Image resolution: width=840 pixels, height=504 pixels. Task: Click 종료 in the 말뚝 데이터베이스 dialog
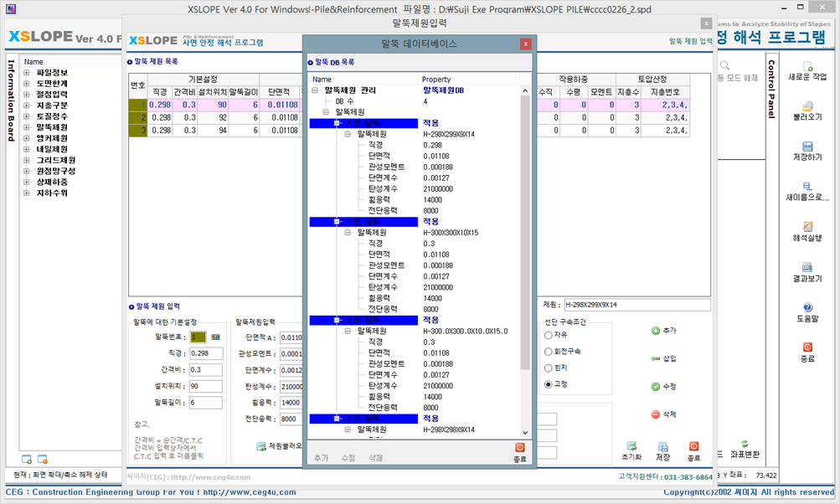[519, 447]
